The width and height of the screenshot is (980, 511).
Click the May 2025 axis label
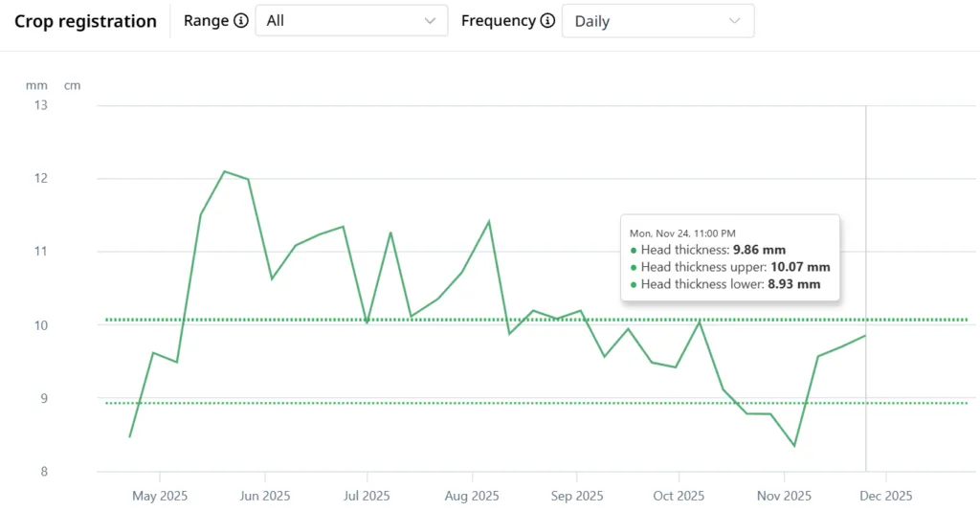tap(160, 496)
